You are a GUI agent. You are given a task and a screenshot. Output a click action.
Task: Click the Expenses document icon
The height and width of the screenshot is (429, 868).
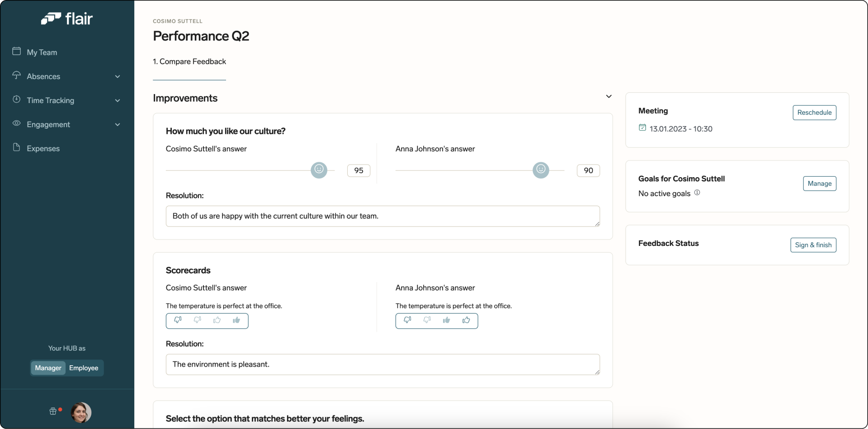click(x=16, y=148)
